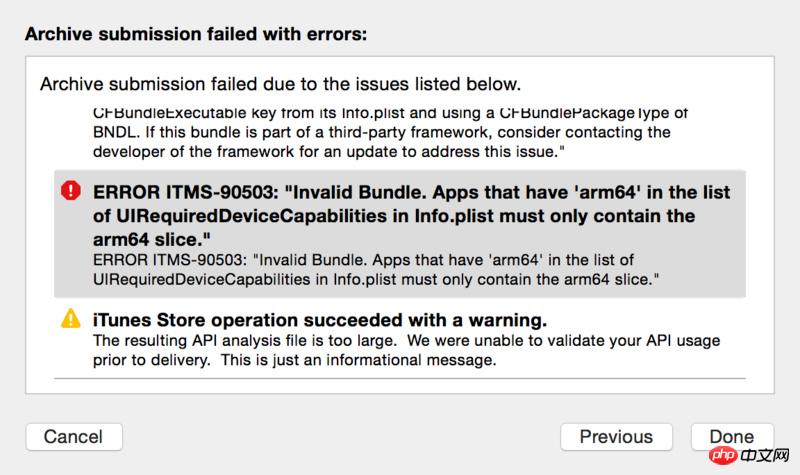Click 'The resulting API analysis file' description line
800x475 pixels.
(405, 341)
